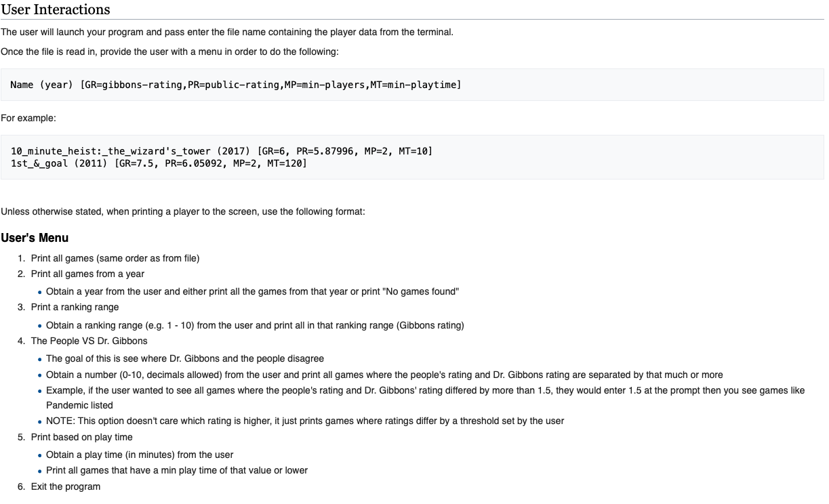Click the bullet about Dr. Gibbons disagreeing

(x=185, y=358)
